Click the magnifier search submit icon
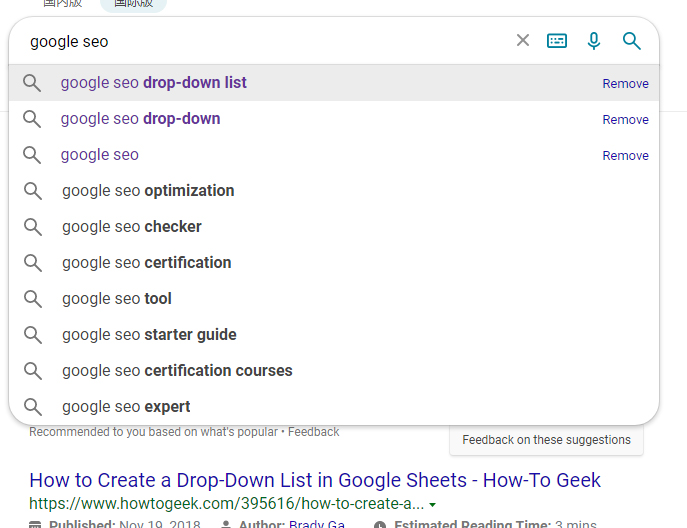The height and width of the screenshot is (528, 687). [631, 41]
